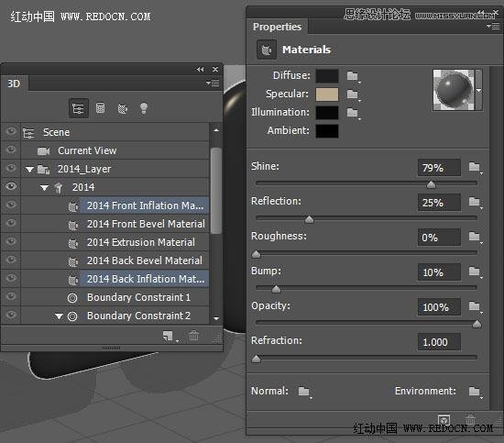
Task: Toggle visibility of 2014 Back Bevel Material
Action: coord(11,260)
